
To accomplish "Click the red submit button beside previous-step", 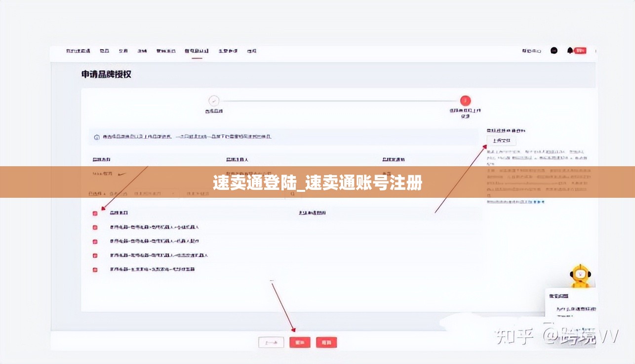I will coord(300,342).
